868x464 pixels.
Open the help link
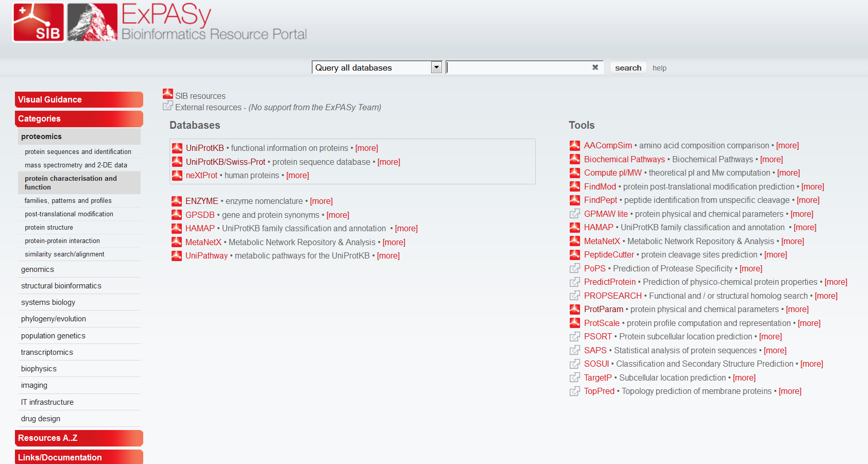pyautogui.click(x=659, y=68)
